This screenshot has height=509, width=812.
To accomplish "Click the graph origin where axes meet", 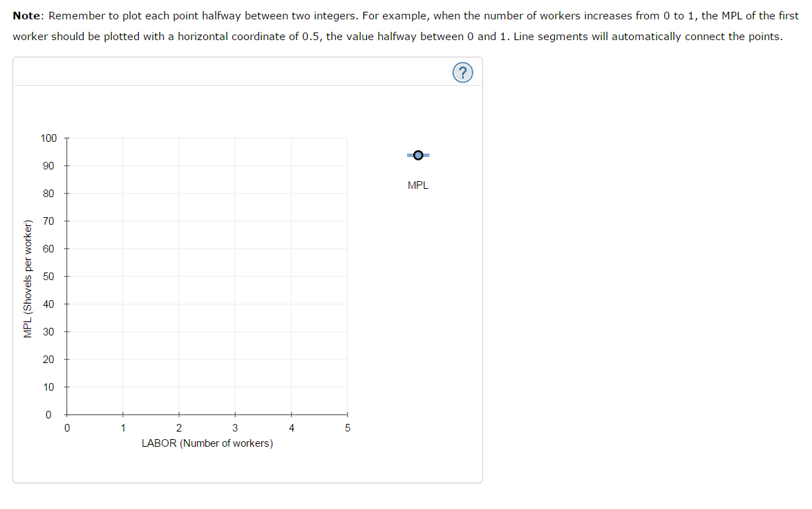I will point(67,414).
